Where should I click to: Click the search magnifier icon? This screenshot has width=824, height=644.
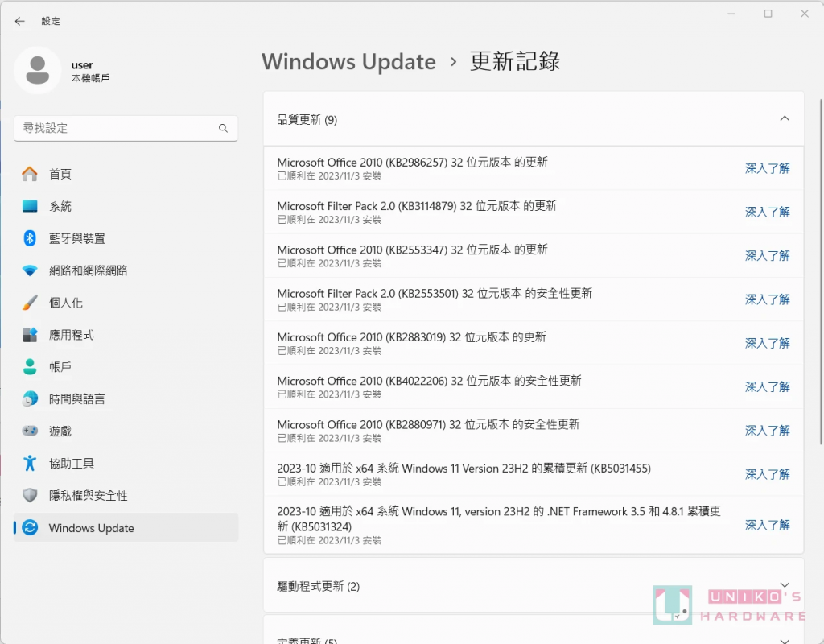coord(223,128)
